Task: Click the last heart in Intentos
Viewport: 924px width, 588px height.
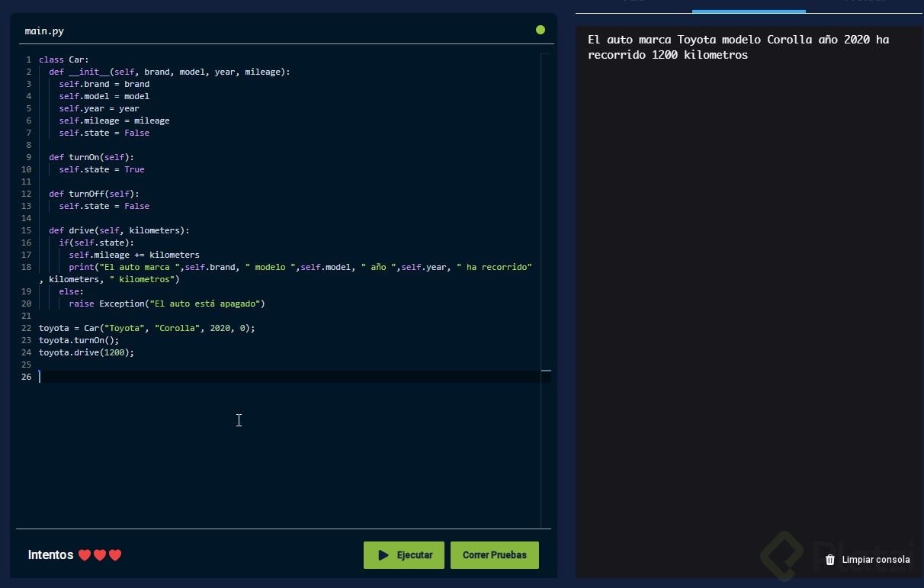Action: coord(115,555)
